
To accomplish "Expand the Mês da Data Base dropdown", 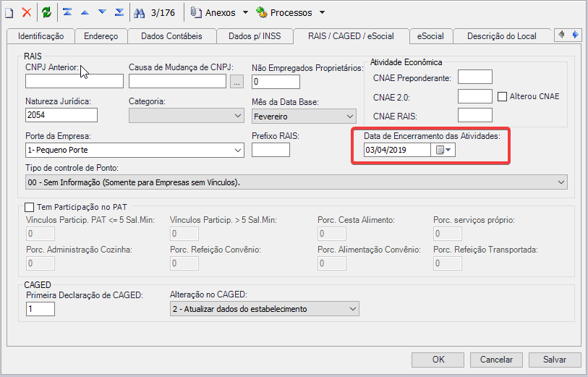I will (x=350, y=117).
